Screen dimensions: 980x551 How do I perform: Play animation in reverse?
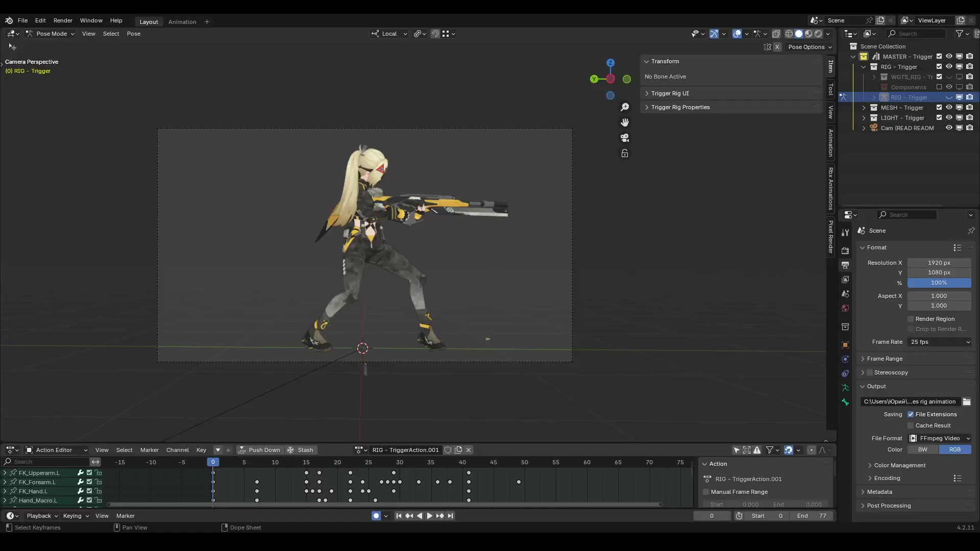point(419,516)
